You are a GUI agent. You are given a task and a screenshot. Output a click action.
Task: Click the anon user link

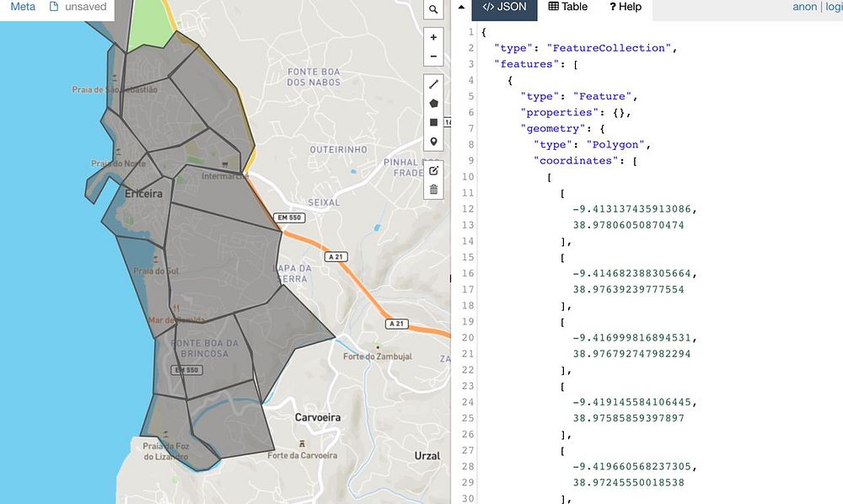(x=804, y=7)
